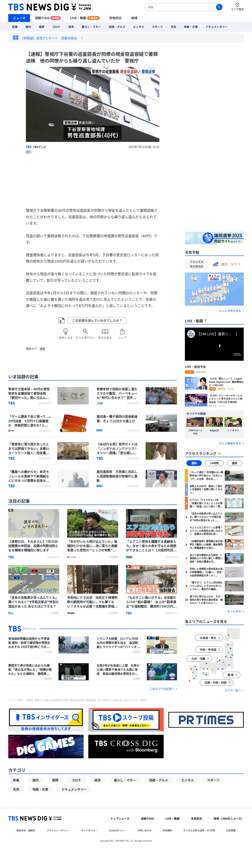
Task: Select 24時間 ranking toggle
Action: click(x=214, y=463)
